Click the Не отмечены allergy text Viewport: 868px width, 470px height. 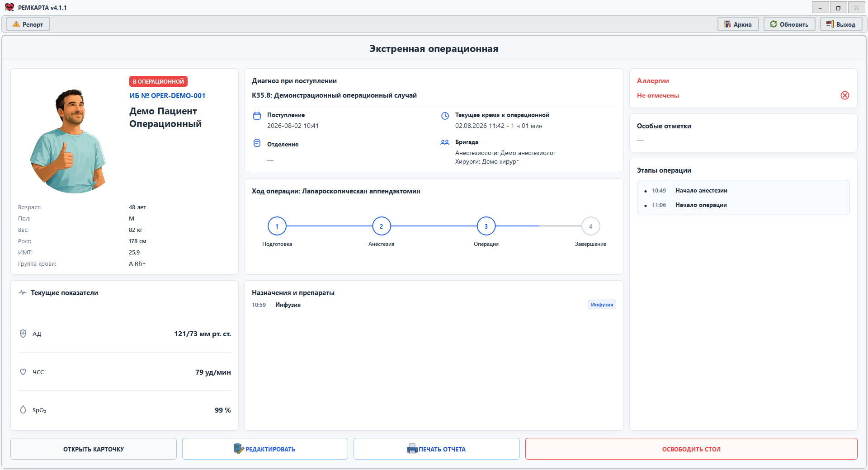point(658,95)
